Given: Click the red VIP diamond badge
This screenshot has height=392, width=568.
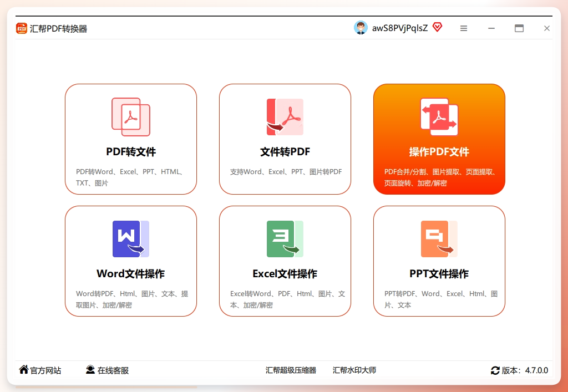Looking at the screenshot, I should [437, 27].
